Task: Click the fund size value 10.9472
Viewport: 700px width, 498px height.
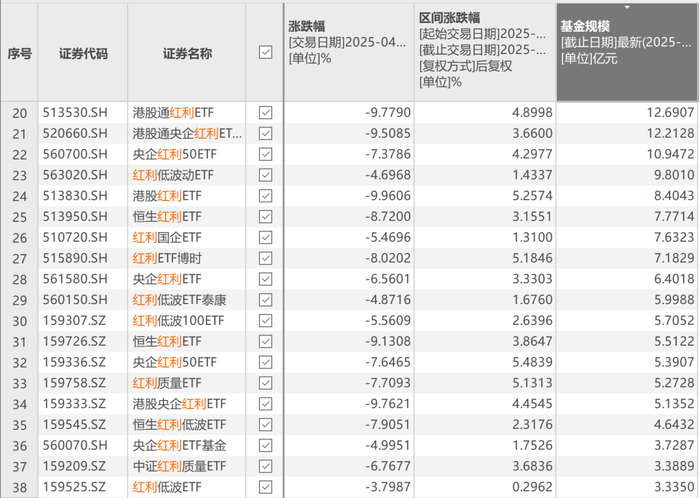Action: click(x=671, y=154)
